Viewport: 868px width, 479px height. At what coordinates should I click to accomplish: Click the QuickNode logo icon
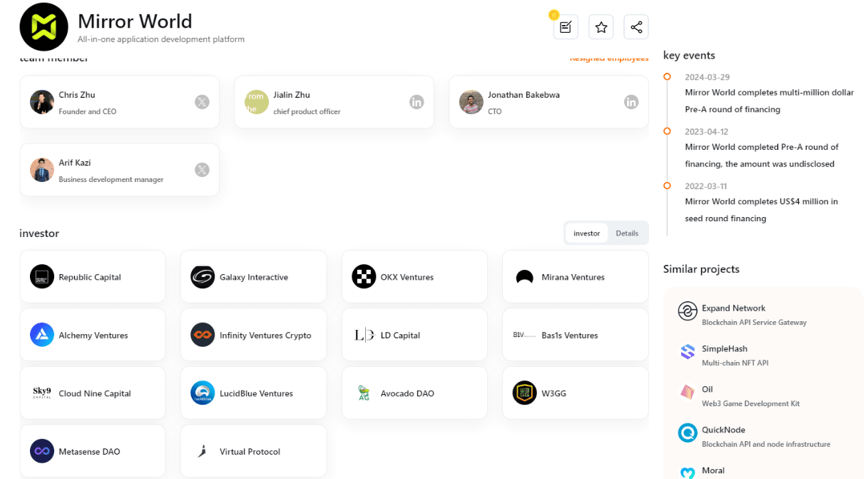(688, 433)
